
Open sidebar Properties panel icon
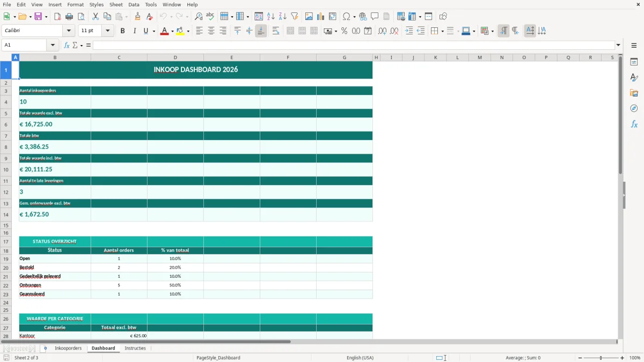(634, 62)
